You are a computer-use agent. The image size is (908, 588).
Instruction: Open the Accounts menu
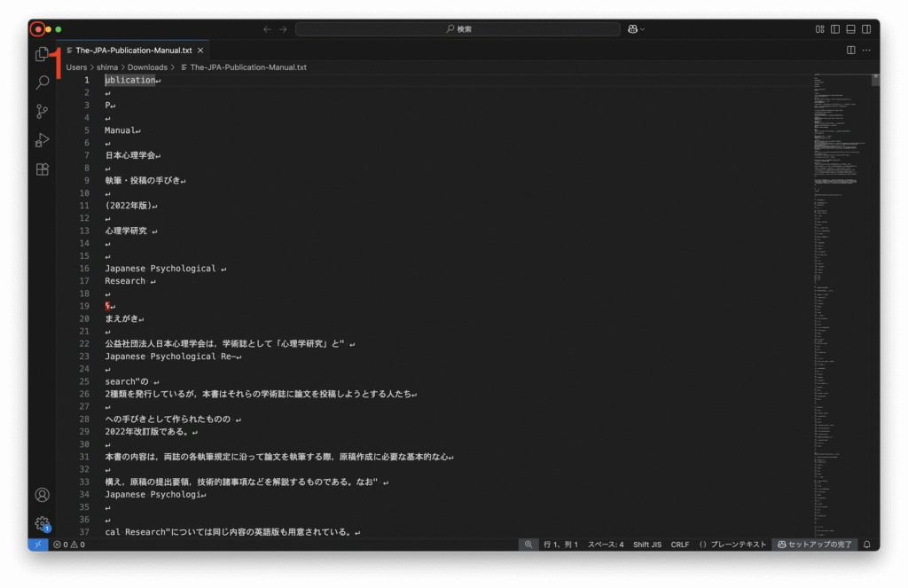[42, 495]
